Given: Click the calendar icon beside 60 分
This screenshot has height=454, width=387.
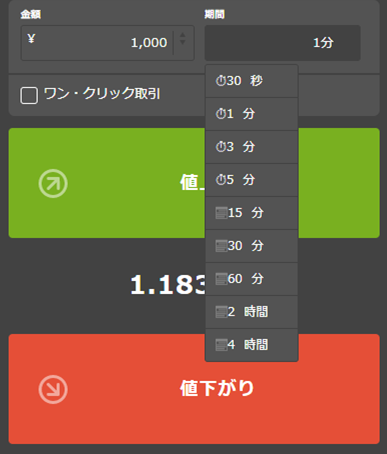Looking at the screenshot, I should [x=221, y=279].
